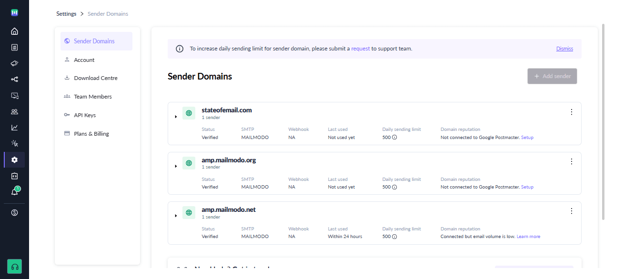Go to Home via the house icon
Screen dimensions: 644x279
coord(14,31)
